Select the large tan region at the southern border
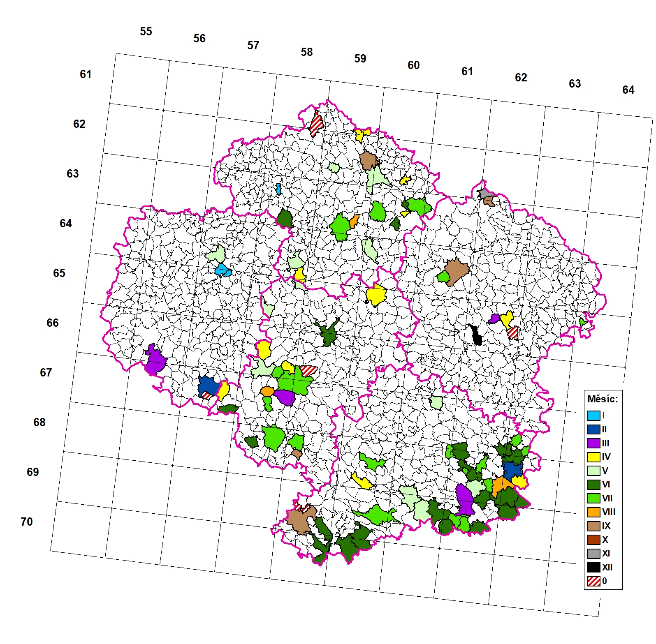Image resolution: width=656 pixels, height=644 pixels. point(299,521)
